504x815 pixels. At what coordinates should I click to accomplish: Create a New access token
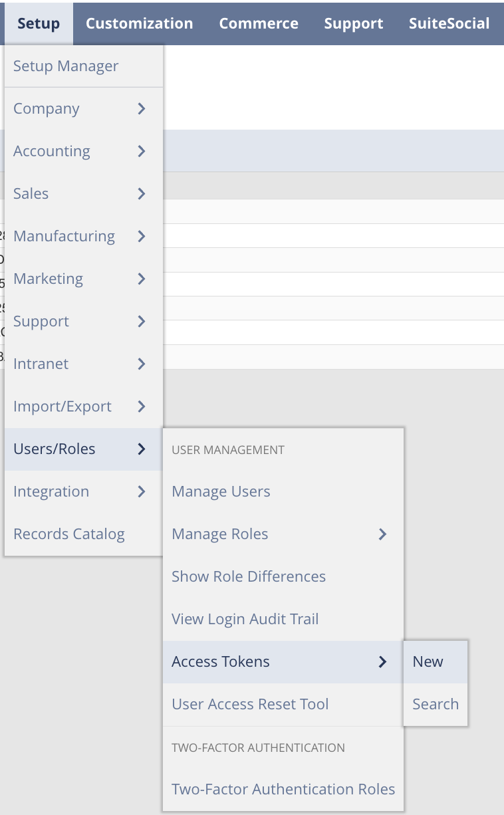pos(428,661)
